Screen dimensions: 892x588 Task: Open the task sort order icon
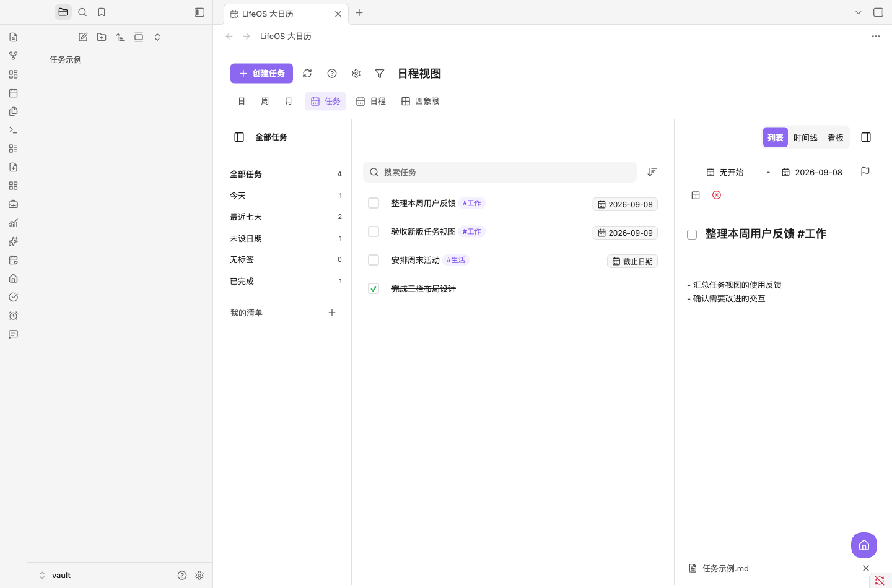[652, 172]
